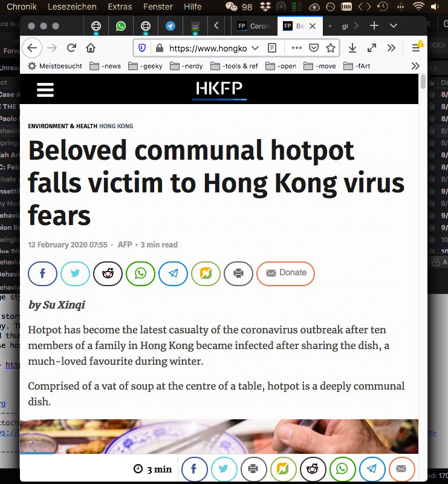
Task: Print the article using printer icon
Action: point(238,273)
